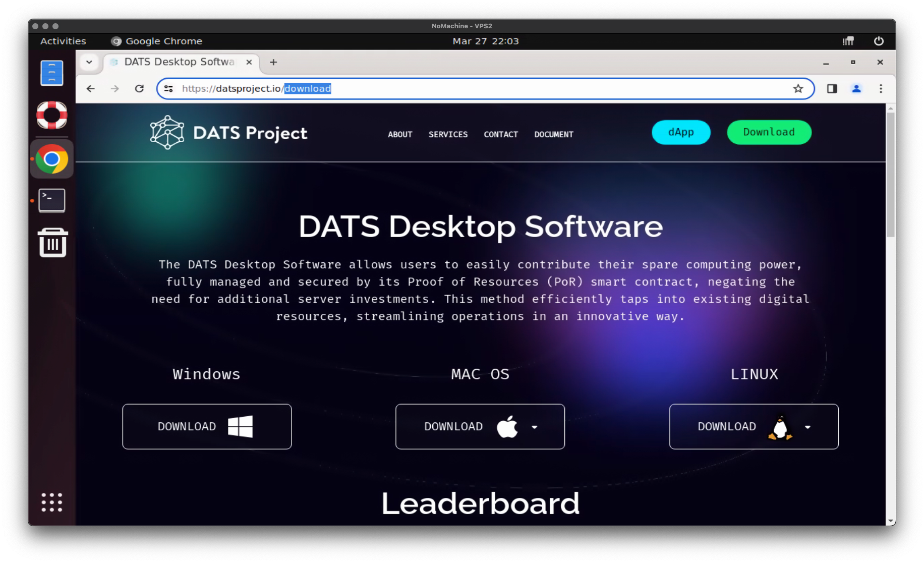
Task: Open the tab search dropdown chevron
Action: [x=89, y=62]
